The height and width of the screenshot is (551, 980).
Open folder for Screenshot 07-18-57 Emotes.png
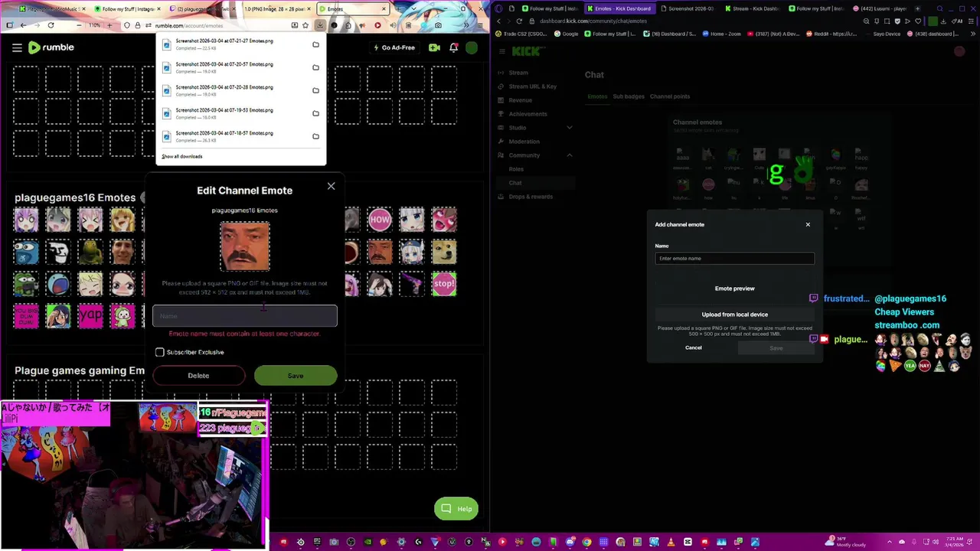point(315,136)
